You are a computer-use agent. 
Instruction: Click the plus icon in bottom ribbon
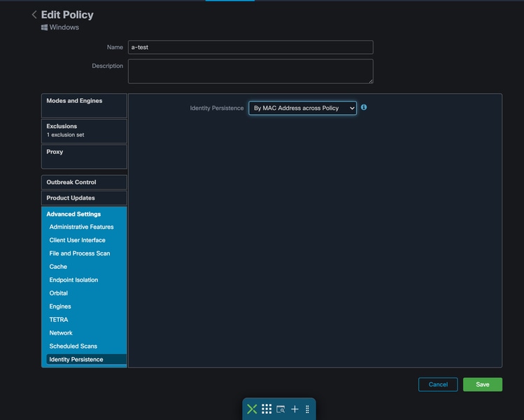(295, 409)
